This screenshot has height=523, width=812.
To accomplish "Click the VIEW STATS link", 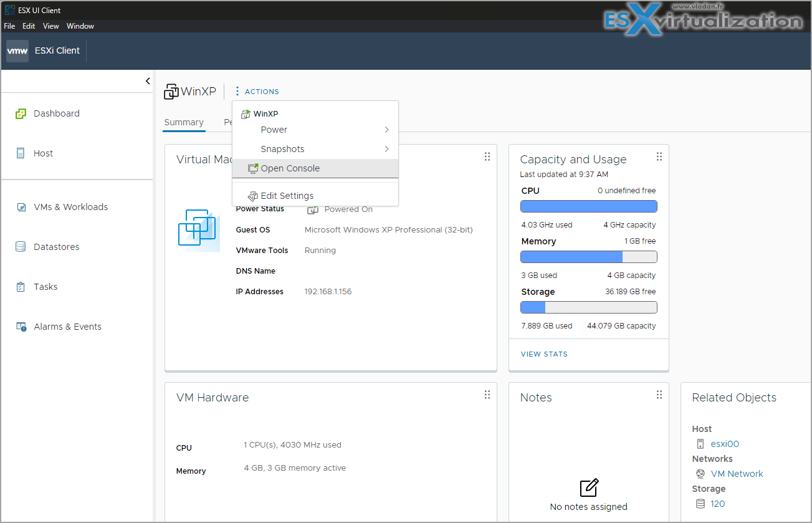I will [544, 353].
